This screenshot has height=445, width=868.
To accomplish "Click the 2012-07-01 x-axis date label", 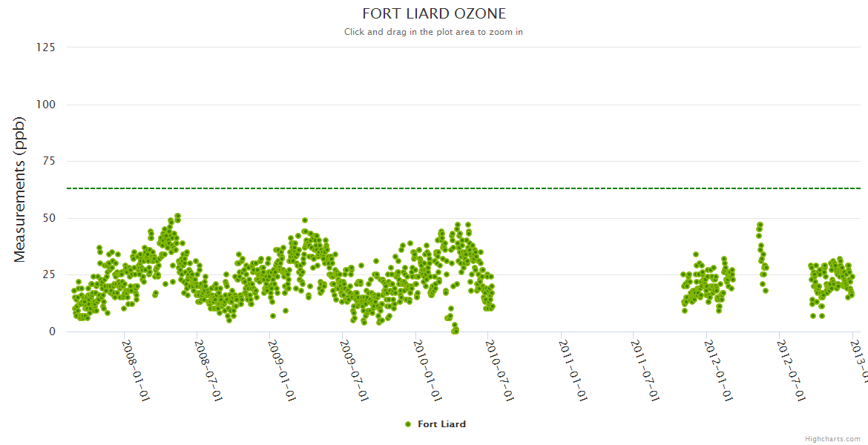I will (791, 370).
